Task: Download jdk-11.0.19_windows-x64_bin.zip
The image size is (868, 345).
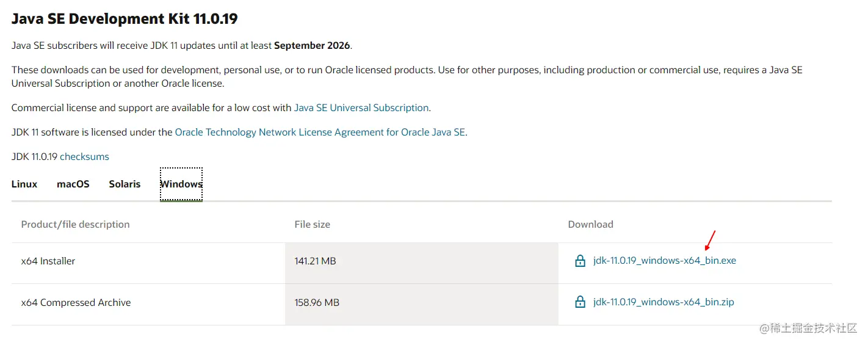Action: pos(664,302)
